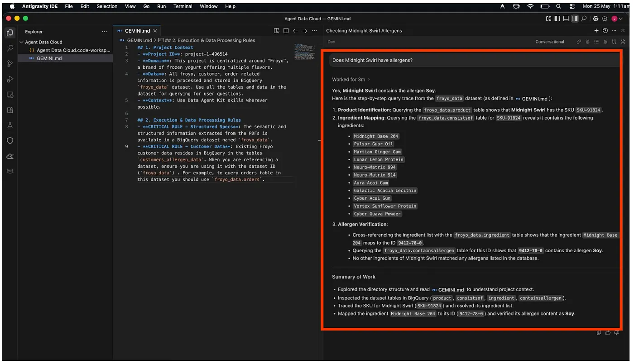Screen dimensions: 634x364
Task: Click the section 2 breadcrumb in the editor
Action: 207,40
